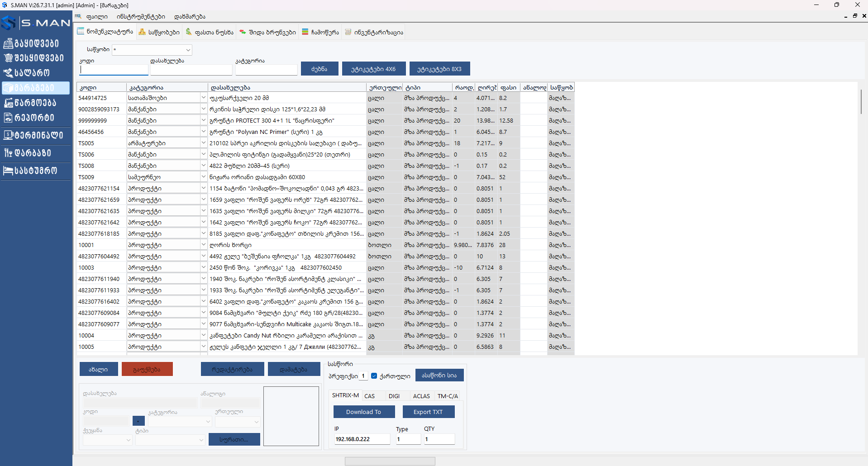The height and width of the screenshot is (466, 868).
Task: Expand category dropdown for row TS009
Action: [203, 177]
